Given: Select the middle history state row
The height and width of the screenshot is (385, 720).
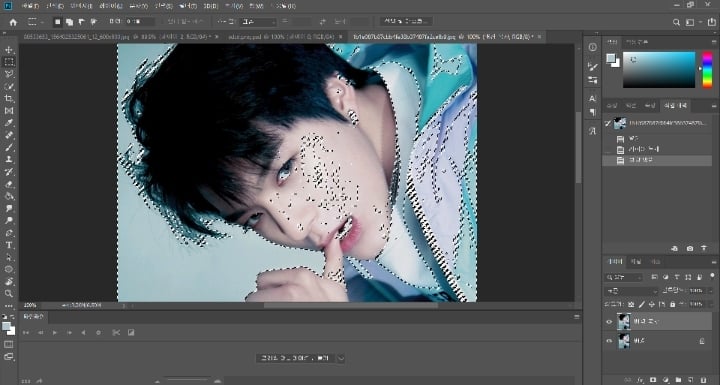Looking at the screenshot, I should pyautogui.click(x=657, y=149).
